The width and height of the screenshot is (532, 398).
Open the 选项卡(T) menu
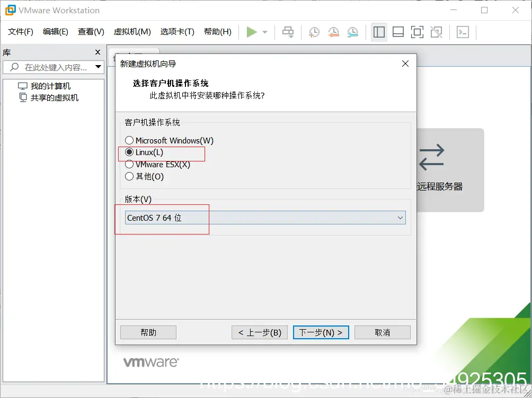(177, 32)
